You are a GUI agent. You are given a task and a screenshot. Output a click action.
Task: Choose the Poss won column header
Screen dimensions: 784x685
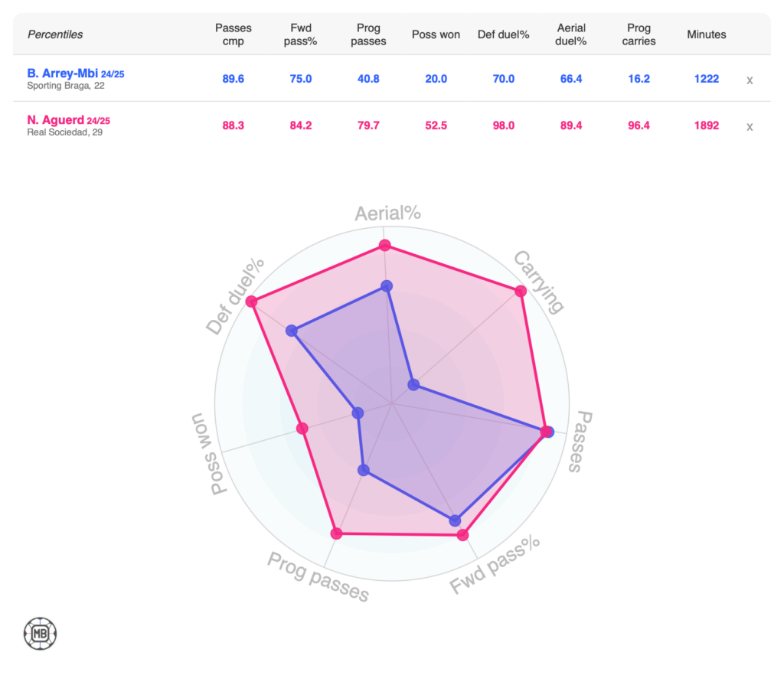(x=436, y=34)
